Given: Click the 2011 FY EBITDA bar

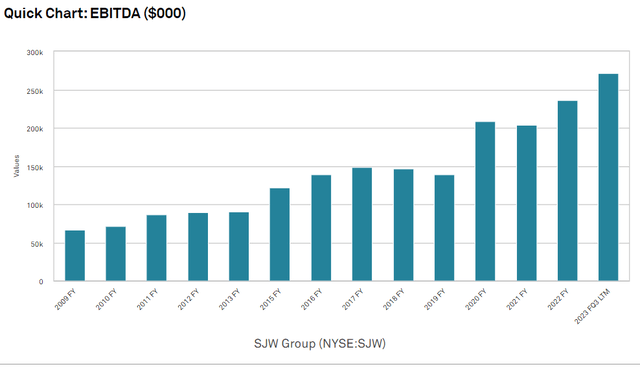Looking at the screenshot, I should (x=157, y=248).
